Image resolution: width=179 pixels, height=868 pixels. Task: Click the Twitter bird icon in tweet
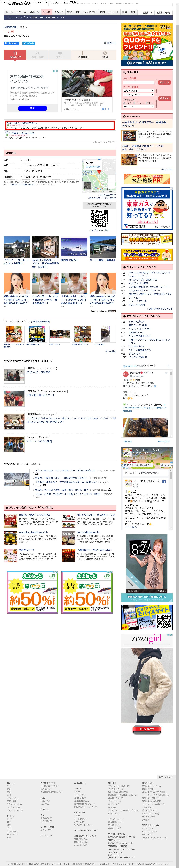[x=166, y=373]
